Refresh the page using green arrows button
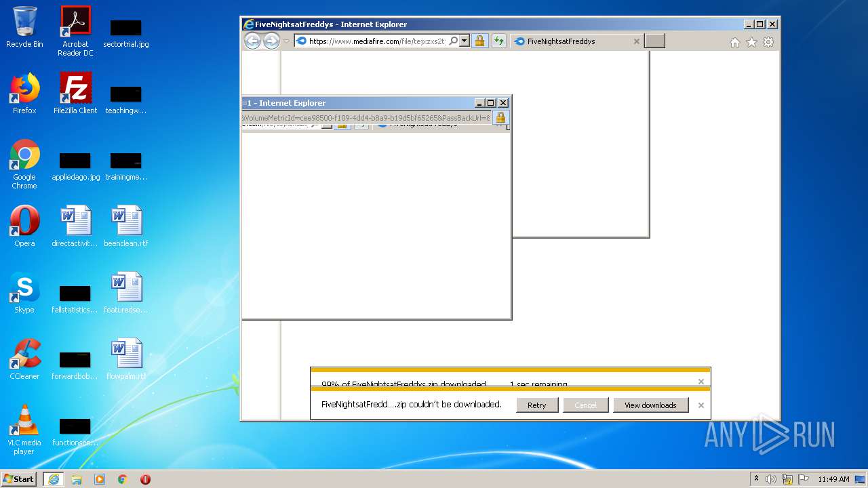Viewport: 868px width, 488px height. (x=499, y=41)
